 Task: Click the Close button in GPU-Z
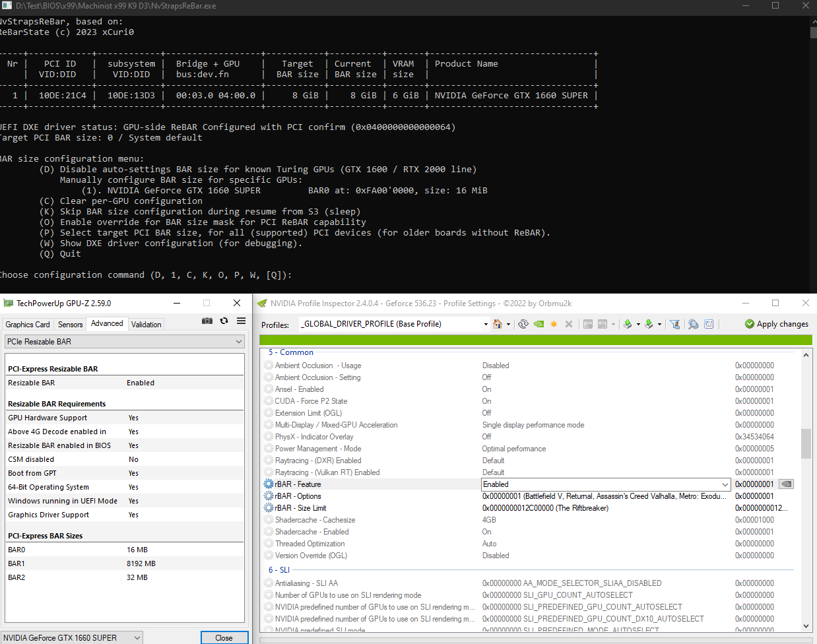224,637
